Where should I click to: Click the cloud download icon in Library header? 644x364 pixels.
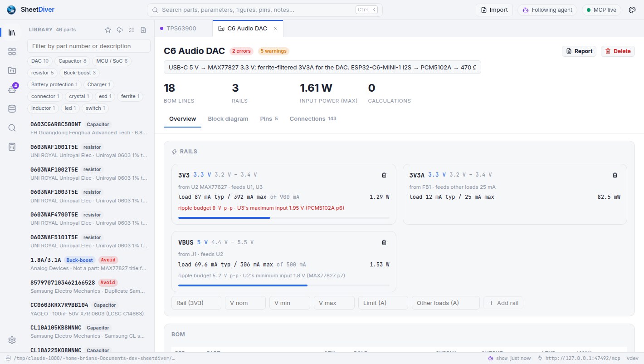tap(120, 30)
